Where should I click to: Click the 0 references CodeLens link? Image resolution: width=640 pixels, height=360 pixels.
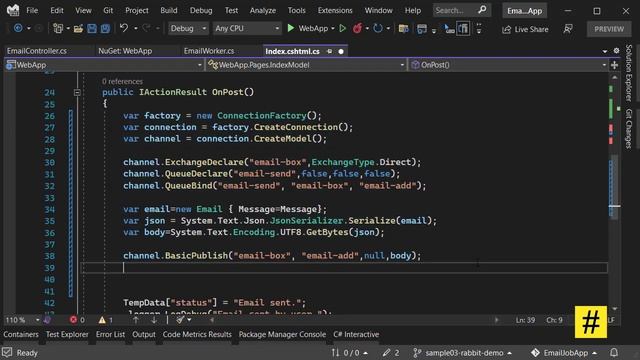click(x=122, y=81)
